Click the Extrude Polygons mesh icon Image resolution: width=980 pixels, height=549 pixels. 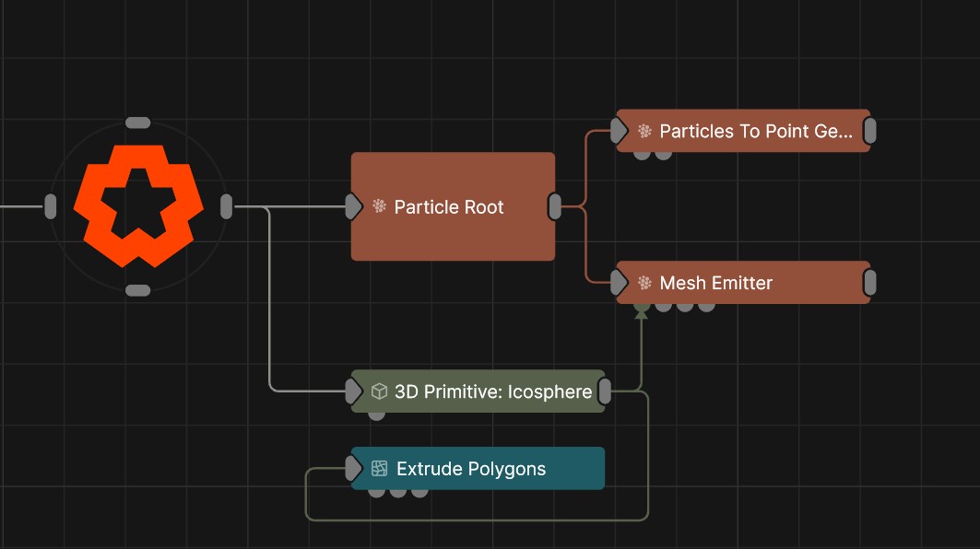[379, 469]
